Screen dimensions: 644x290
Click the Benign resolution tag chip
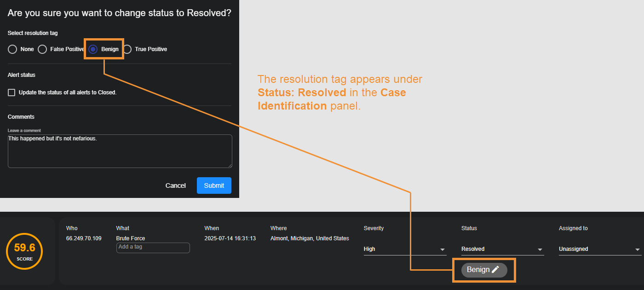tap(478, 270)
